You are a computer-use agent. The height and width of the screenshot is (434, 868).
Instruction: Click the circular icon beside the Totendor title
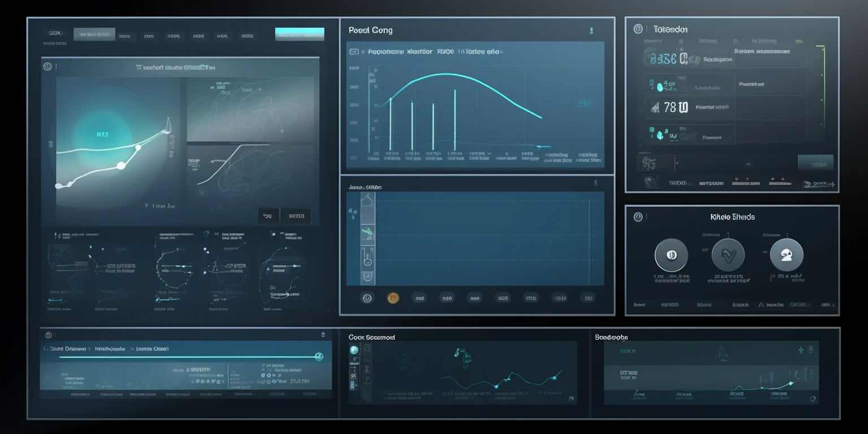pyautogui.click(x=638, y=29)
